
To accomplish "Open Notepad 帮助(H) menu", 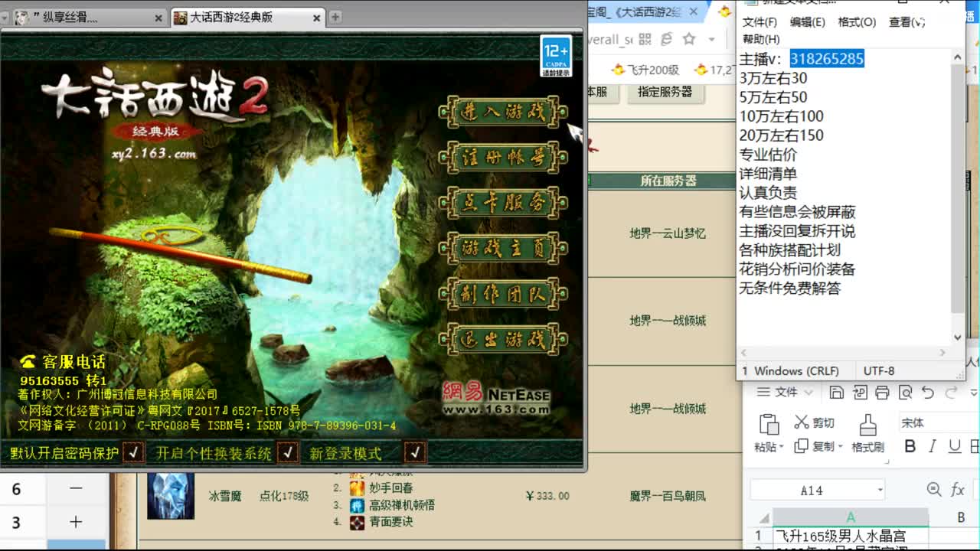I will [761, 39].
